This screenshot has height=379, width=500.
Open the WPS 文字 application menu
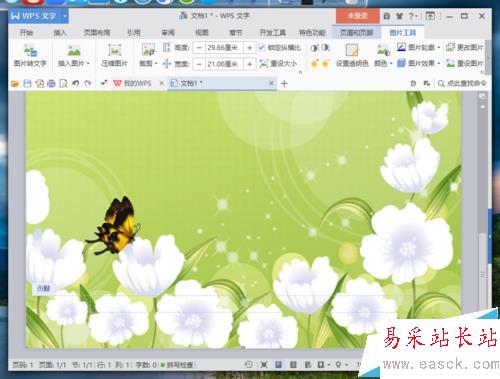(38, 16)
